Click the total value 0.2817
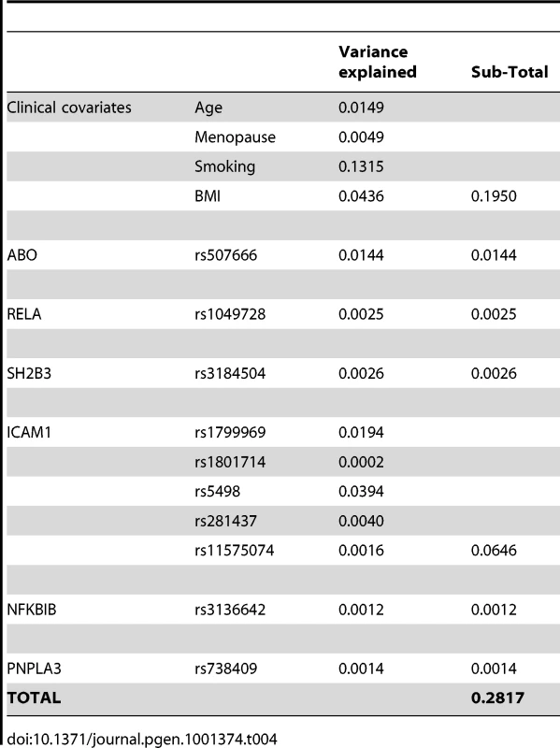This screenshot has width=560, height=748. click(497, 698)
